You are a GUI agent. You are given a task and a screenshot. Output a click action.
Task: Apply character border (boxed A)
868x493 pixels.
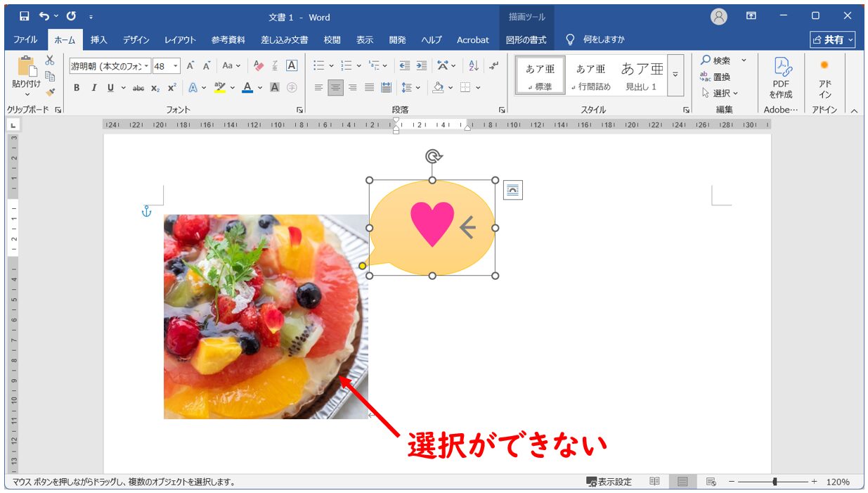point(292,66)
